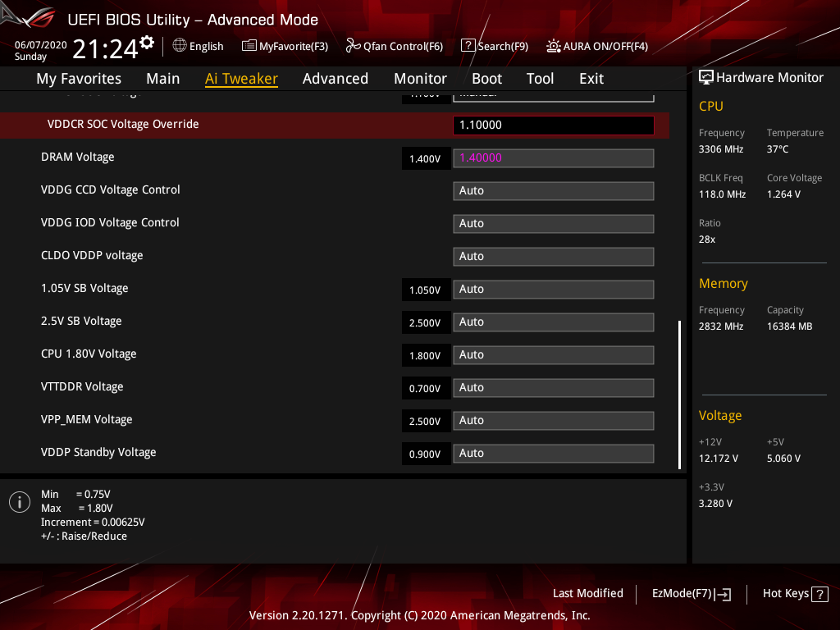Click the Qfan Control(F6) label

403,47
